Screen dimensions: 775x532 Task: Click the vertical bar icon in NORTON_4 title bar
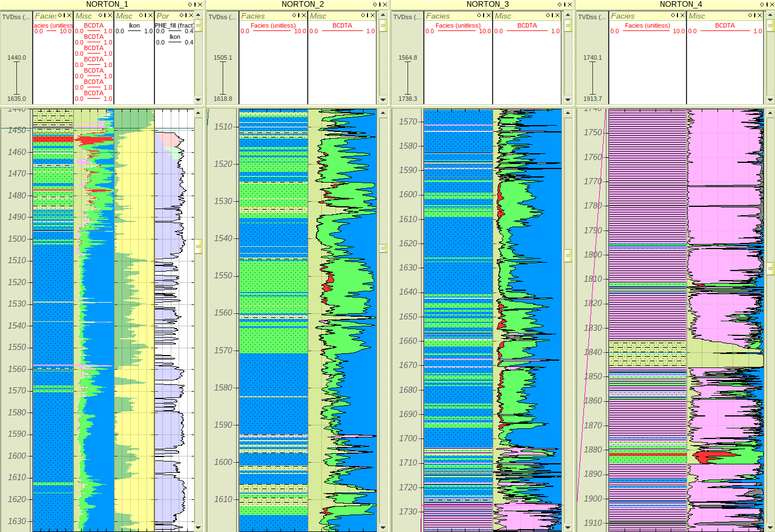[767, 5]
